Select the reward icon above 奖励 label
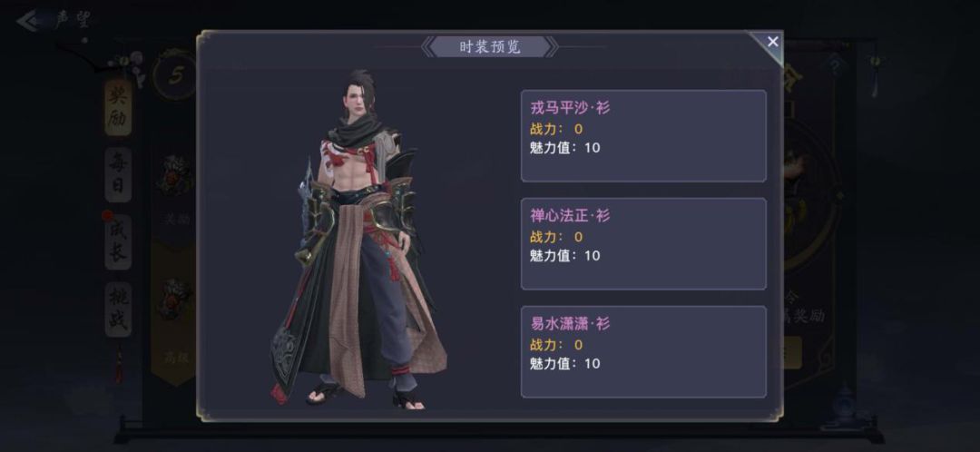980x452 pixels. [x=176, y=174]
